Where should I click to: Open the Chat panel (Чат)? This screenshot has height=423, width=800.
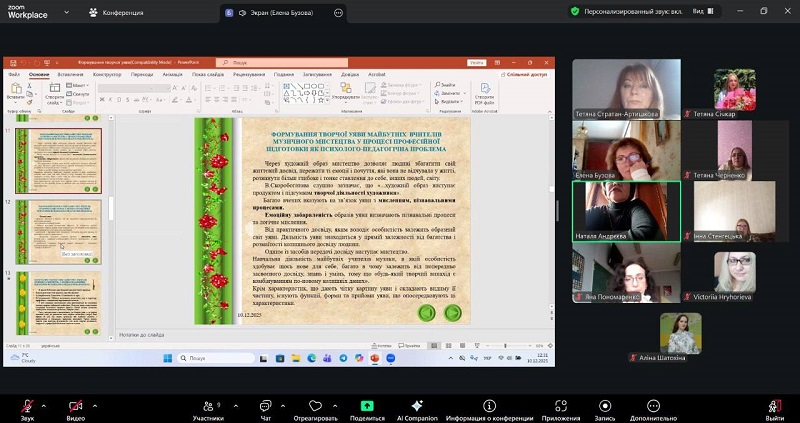[x=265, y=404]
